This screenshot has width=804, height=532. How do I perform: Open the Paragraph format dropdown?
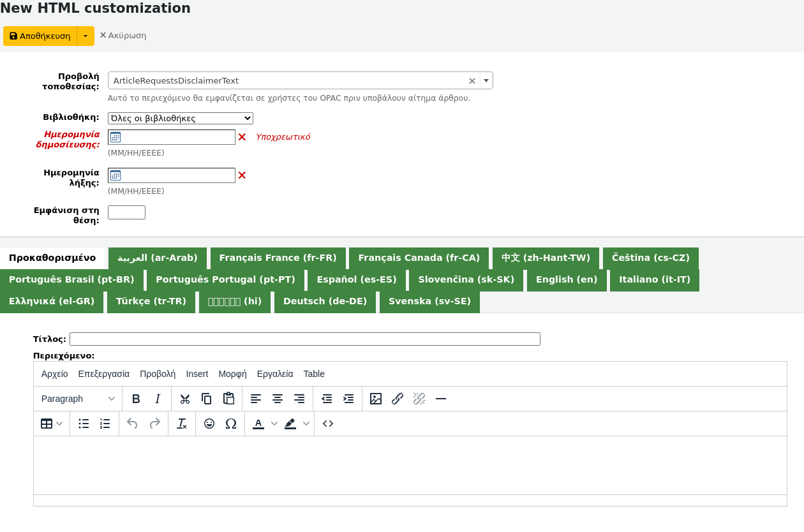[78, 399]
